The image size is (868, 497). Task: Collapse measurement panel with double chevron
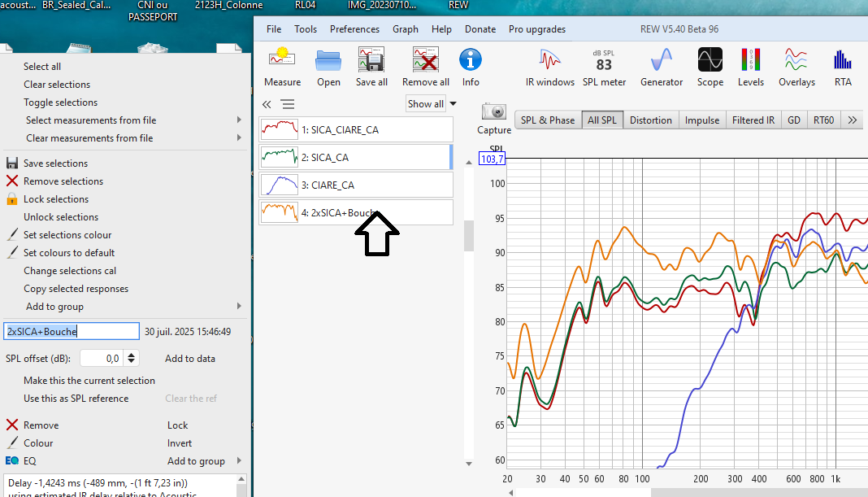267,104
